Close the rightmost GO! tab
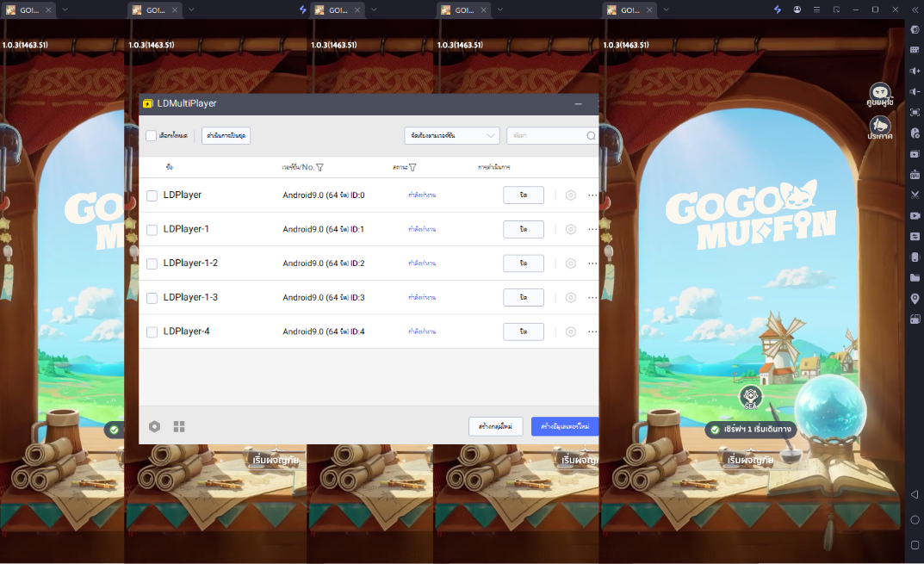This screenshot has height=564, width=924. click(649, 10)
